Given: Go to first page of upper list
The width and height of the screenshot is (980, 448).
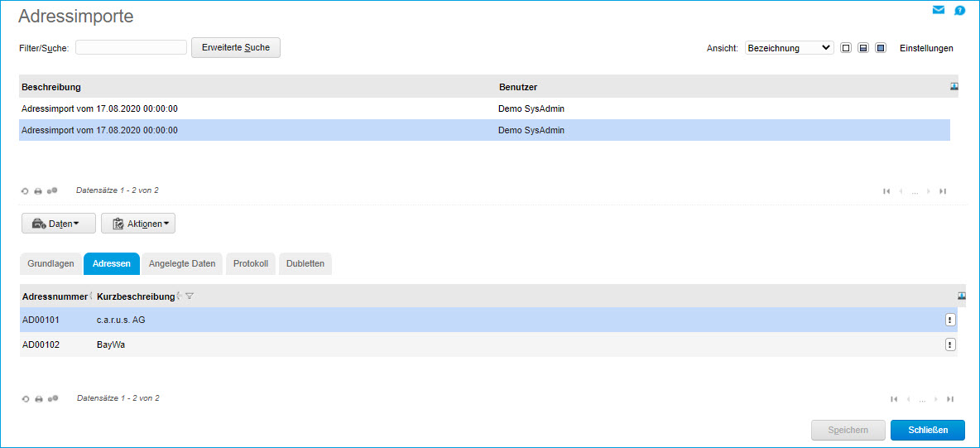Looking at the screenshot, I should [x=886, y=191].
